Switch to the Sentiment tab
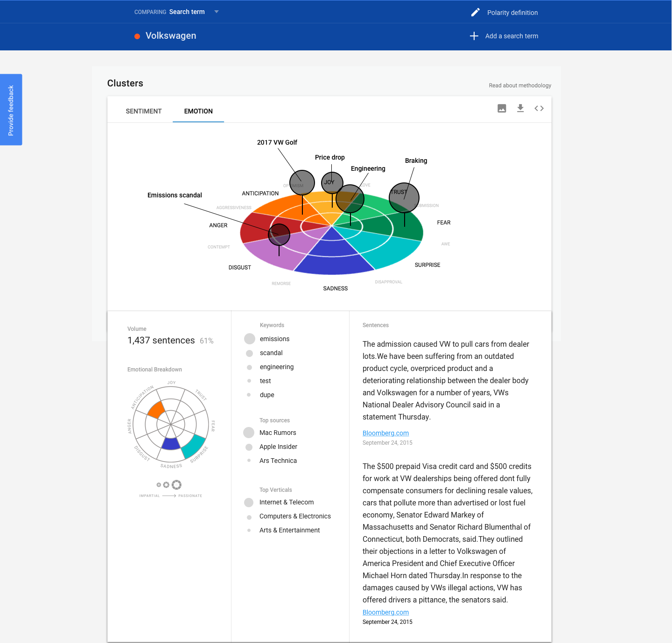Viewport: 672px width, 643px height. click(144, 111)
